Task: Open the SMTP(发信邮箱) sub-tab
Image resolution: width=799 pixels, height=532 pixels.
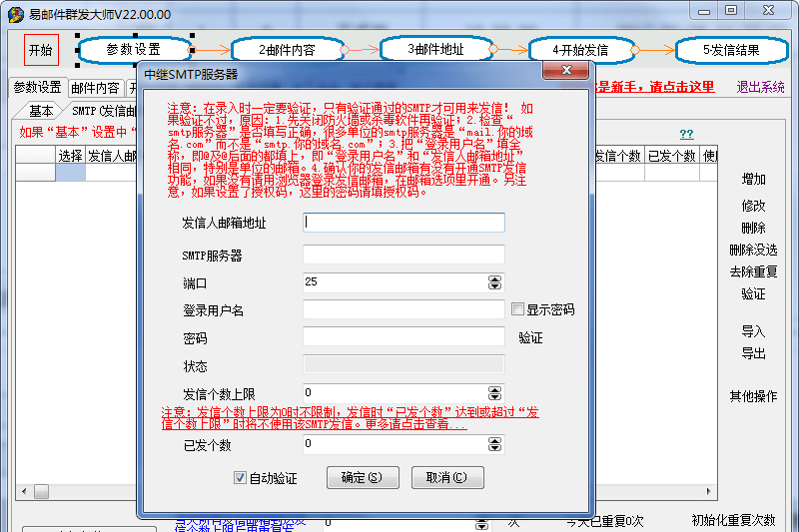Action: (104, 111)
